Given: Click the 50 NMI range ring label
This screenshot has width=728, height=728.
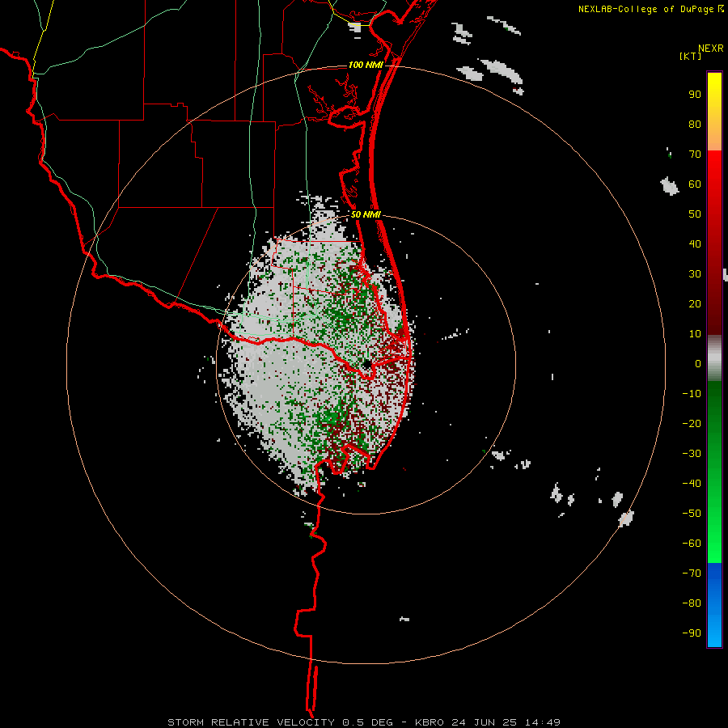Looking at the screenshot, I should pos(366,214).
